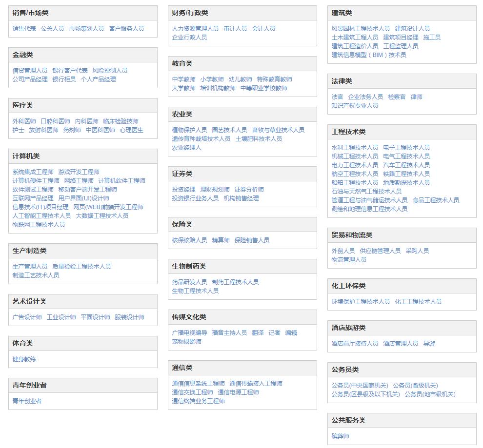Click 植物保护人员 link
The height and width of the screenshot is (448, 483).
coord(189,130)
